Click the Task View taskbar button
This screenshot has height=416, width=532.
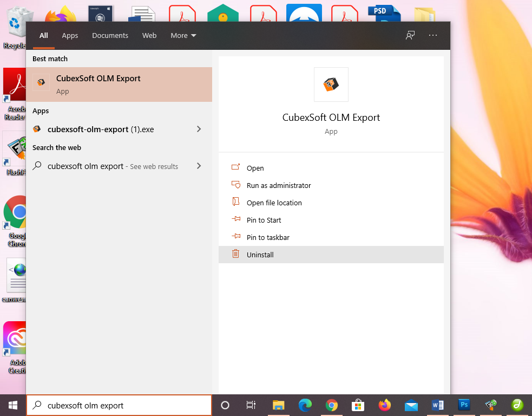251,405
